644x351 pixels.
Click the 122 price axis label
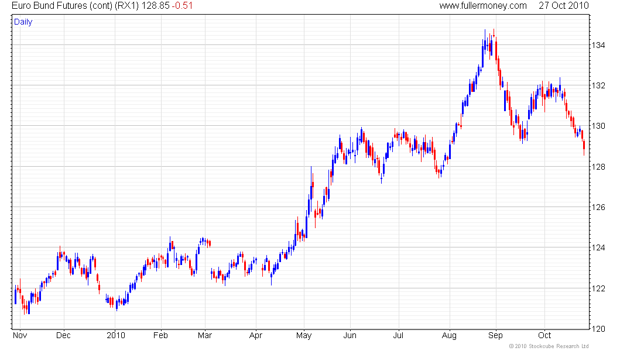point(598,288)
